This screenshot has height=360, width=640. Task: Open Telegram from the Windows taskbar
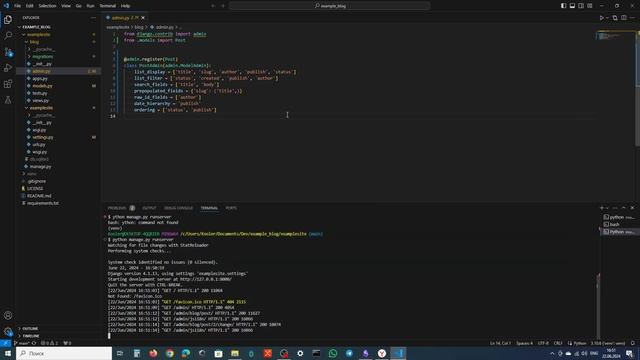tap(349, 353)
